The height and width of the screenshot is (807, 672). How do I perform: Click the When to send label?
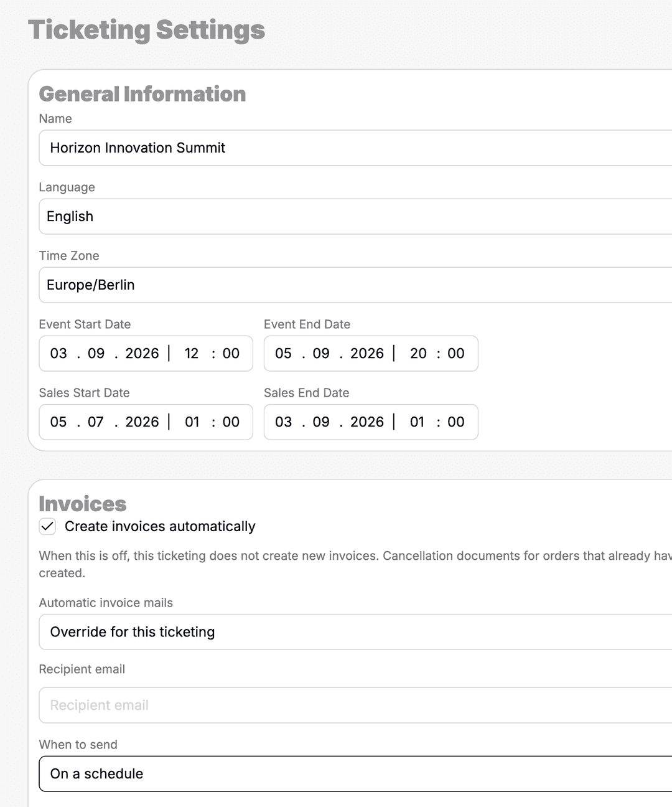(x=78, y=745)
